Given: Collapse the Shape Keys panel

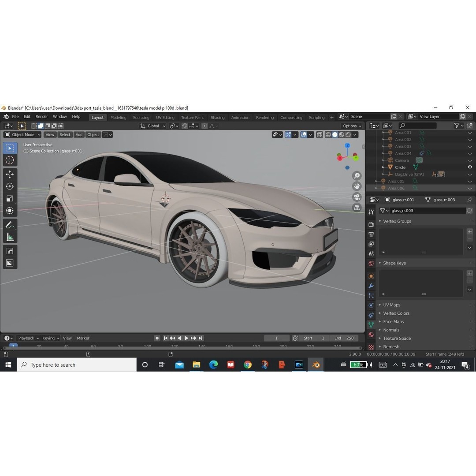Looking at the screenshot, I should pyautogui.click(x=380, y=263).
